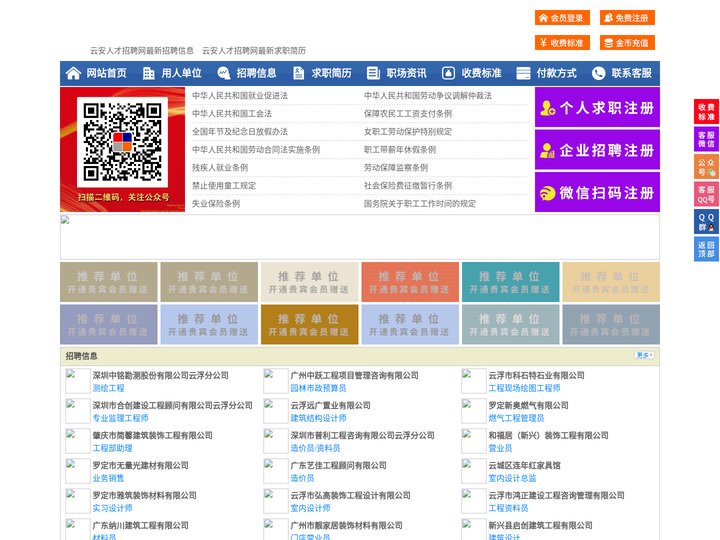The height and width of the screenshot is (540, 720).
Task: Open 测绘工程 job link
Action: 108,388
